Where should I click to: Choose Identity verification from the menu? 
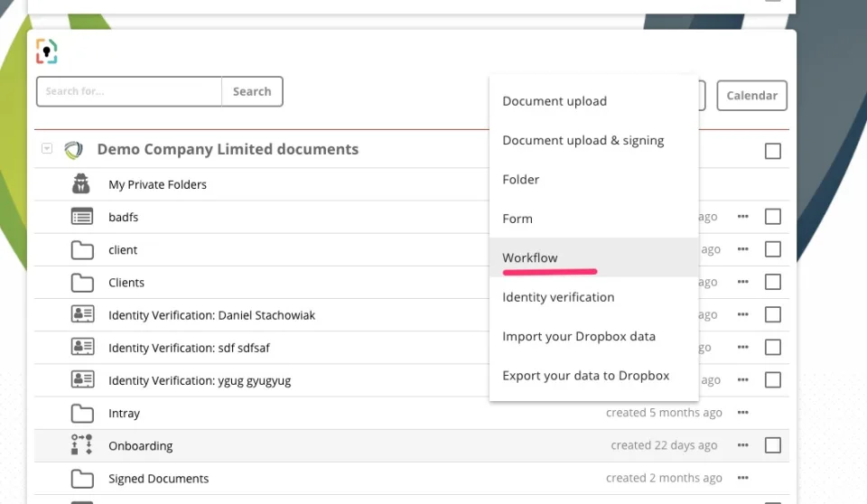point(594,297)
